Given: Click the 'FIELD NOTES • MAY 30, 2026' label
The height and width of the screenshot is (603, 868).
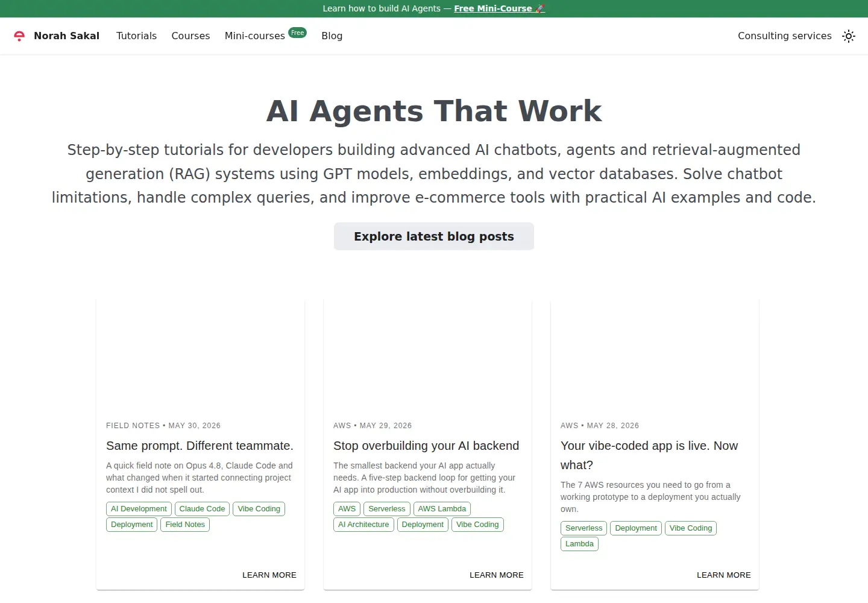Looking at the screenshot, I should pyautogui.click(x=163, y=426).
